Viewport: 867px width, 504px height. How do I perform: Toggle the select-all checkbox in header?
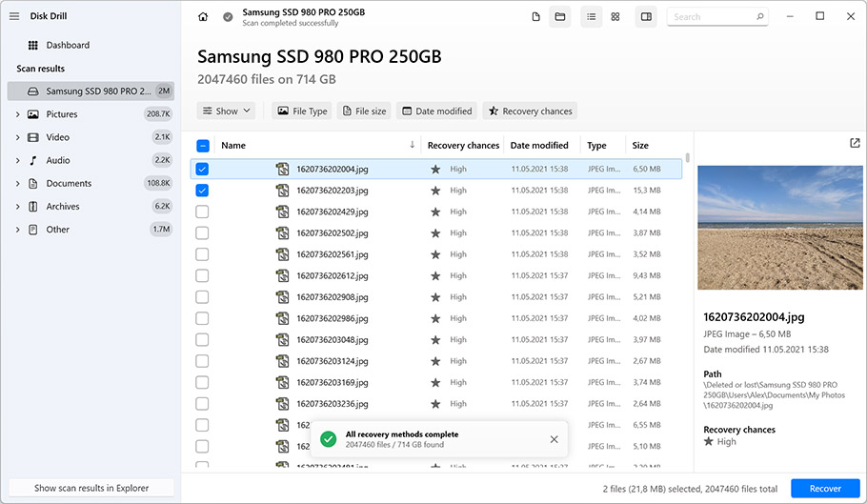(x=203, y=146)
